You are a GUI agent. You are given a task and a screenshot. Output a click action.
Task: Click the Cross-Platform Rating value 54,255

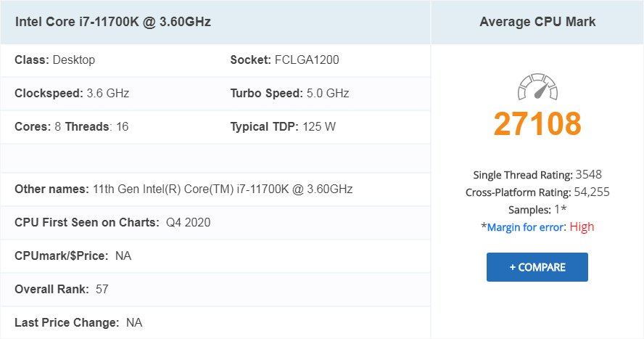592,192
